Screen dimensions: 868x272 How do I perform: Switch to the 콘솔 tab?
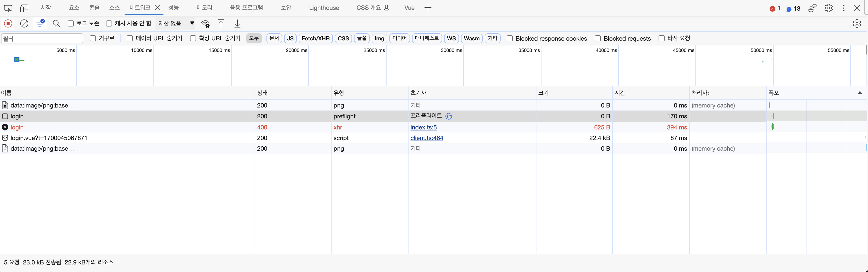pyautogui.click(x=94, y=8)
